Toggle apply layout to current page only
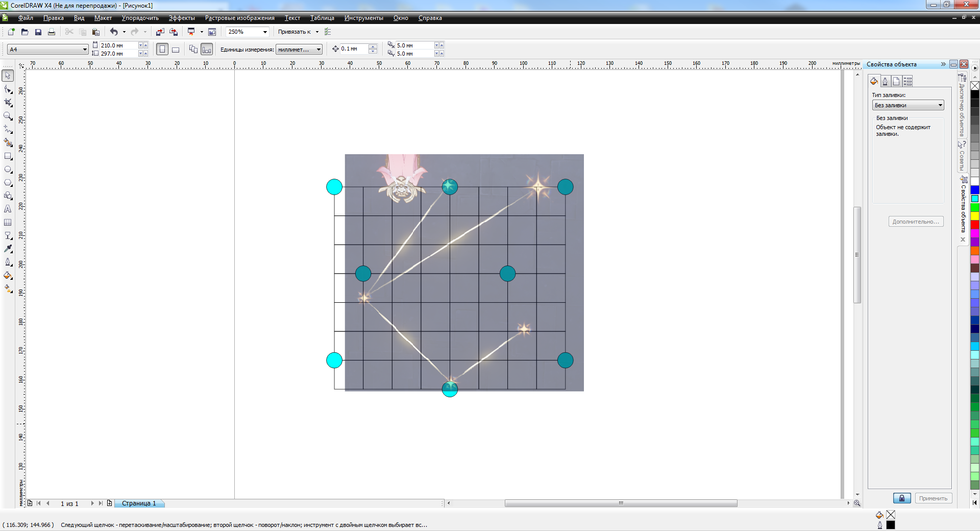 (x=207, y=50)
